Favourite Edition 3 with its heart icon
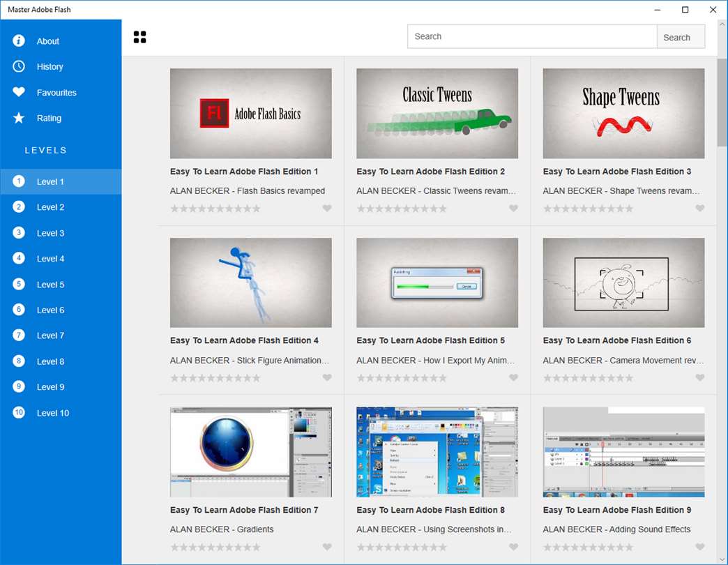 pos(700,209)
